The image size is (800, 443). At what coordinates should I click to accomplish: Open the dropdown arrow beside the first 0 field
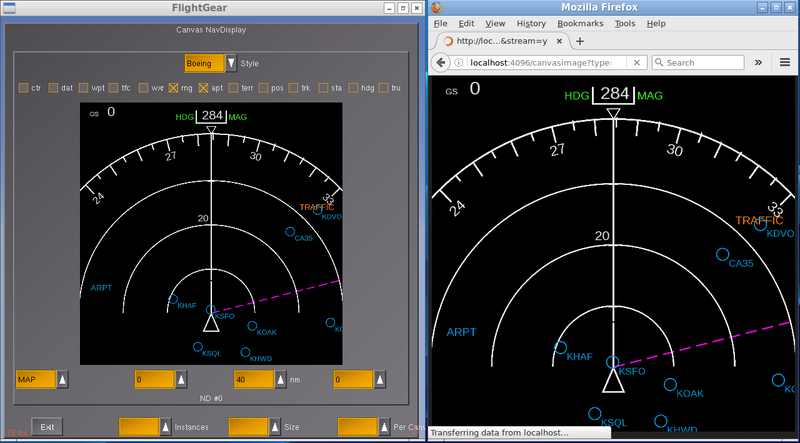[181, 380]
